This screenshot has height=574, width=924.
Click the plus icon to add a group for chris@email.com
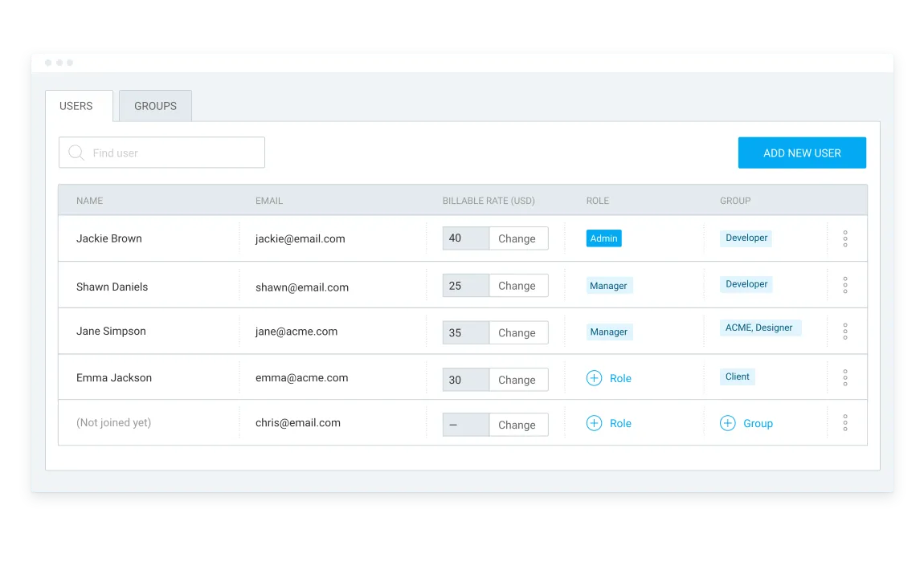(x=727, y=423)
